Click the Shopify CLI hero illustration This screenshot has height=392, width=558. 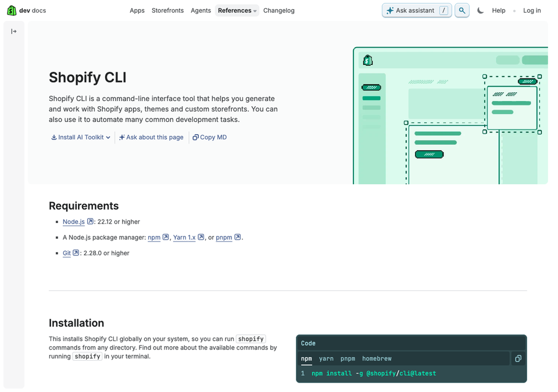point(450,115)
